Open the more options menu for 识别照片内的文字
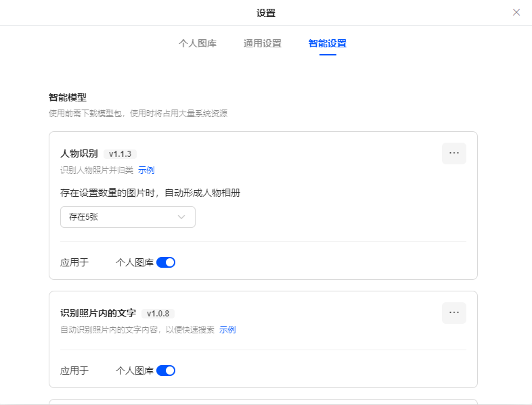Viewport: 532px width, 405px height. tap(454, 313)
